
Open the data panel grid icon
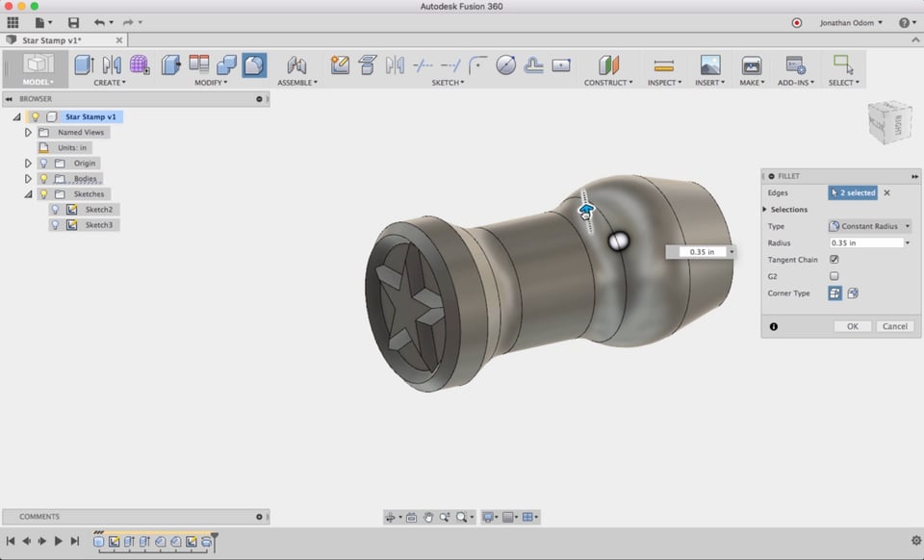pyautogui.click(x=13, y=22)
